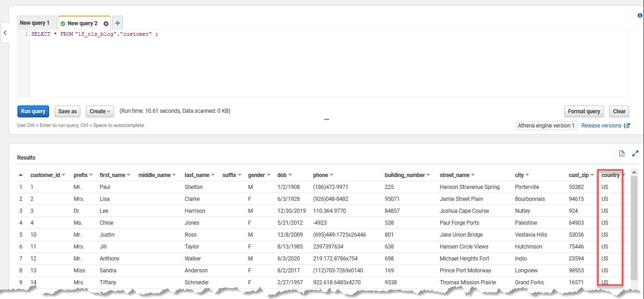Open prefix column sort dropdown
The width and height of the screenshot is (644, 299).
91,175
